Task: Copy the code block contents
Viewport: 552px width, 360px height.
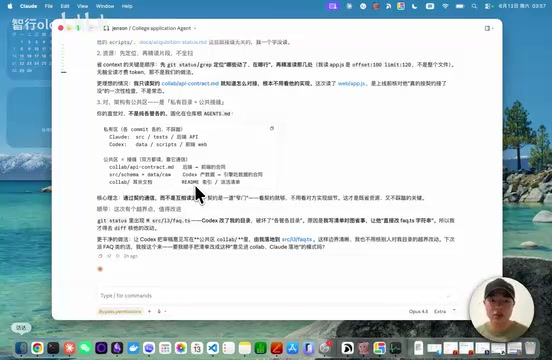Action: (x=271, y=128)
